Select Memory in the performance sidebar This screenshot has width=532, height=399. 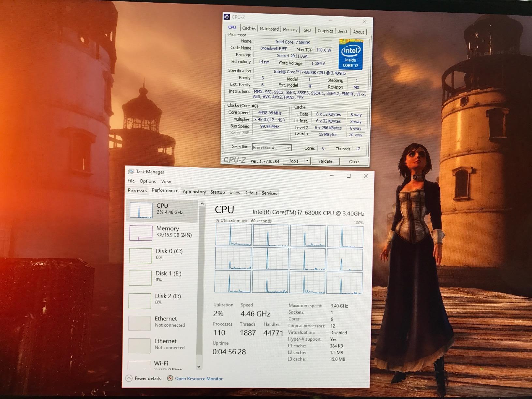(162, 232)
